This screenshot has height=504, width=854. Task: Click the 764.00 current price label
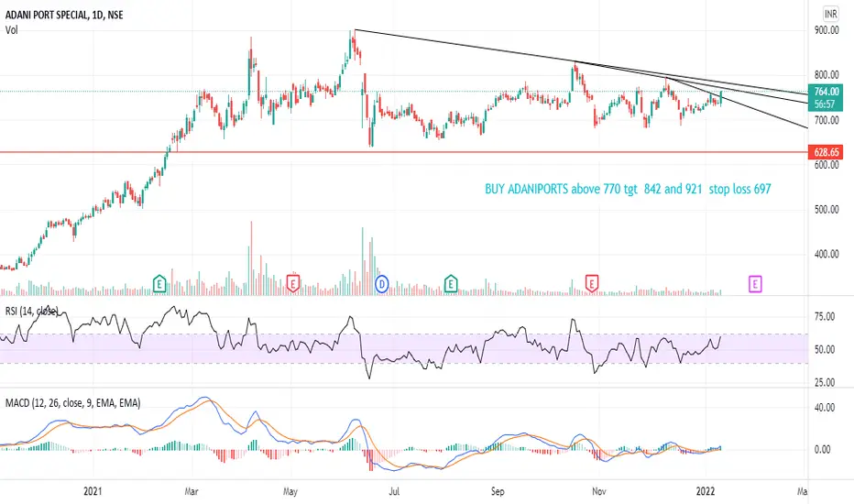point(826,92)
